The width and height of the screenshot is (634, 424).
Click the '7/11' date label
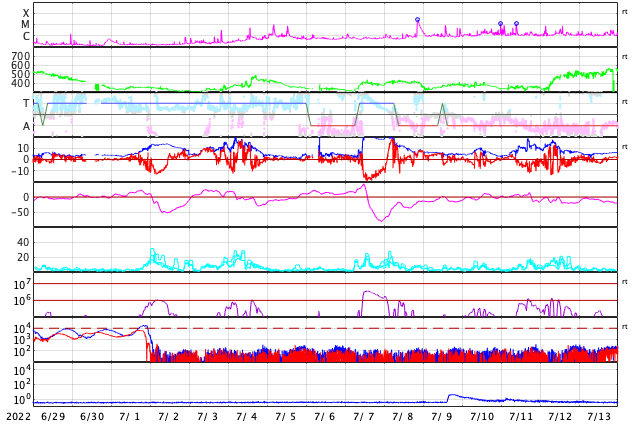tap(521, 416)
